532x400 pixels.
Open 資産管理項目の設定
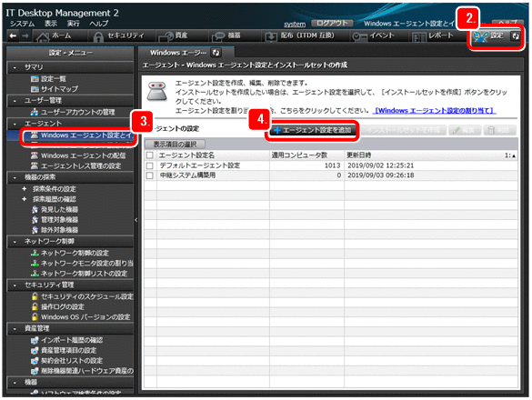pyautogui.click(x=68, y=350)
